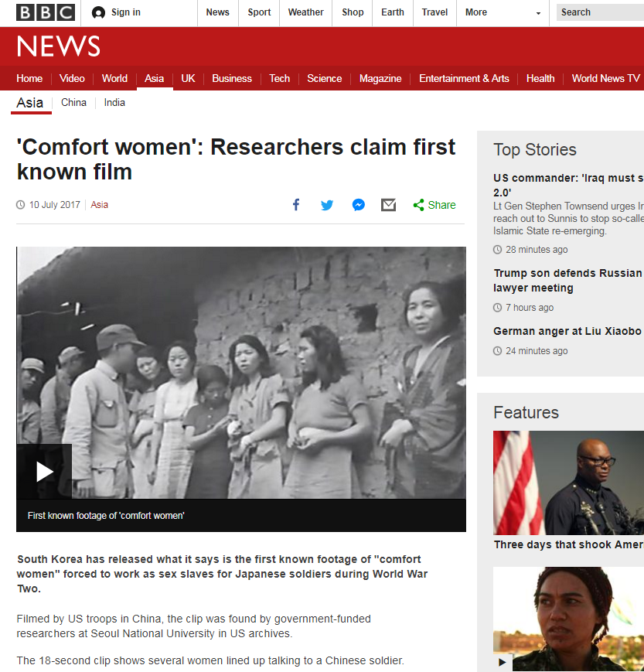Click the Sign in profile icon

pyautogui.click(x=98, y=13)
